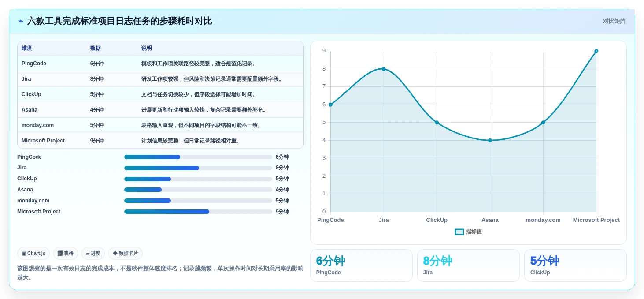
Task: Select the Chart.js tag chip
Action: point(33,253)
